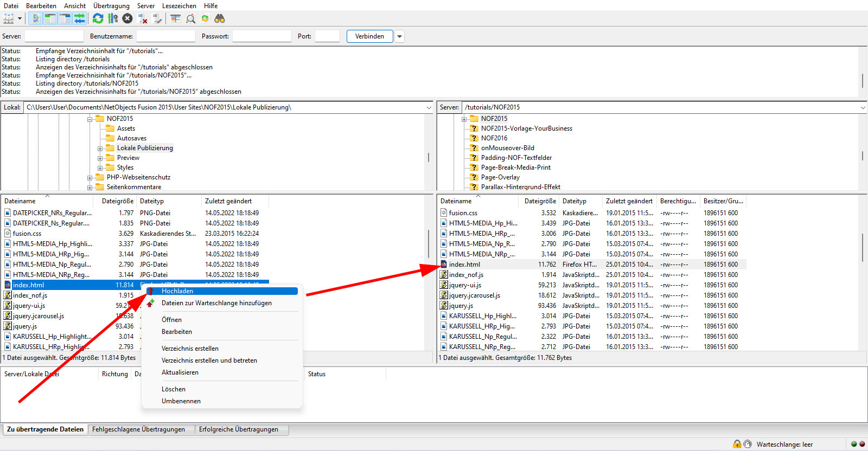Toggle the local directory tree view
This screenshot has height=451, width=868.
click(50, 18)
